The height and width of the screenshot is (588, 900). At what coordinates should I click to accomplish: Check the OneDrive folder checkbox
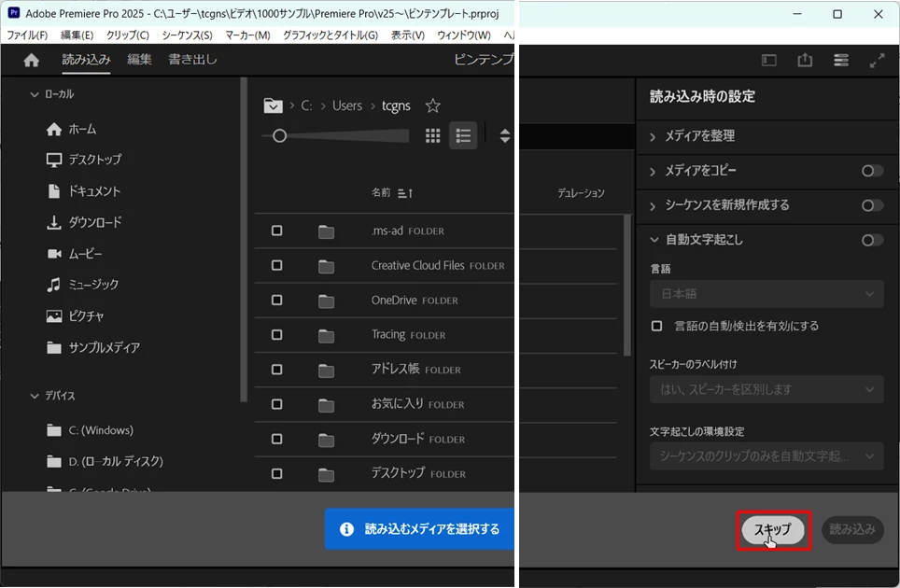coord(276,300)
